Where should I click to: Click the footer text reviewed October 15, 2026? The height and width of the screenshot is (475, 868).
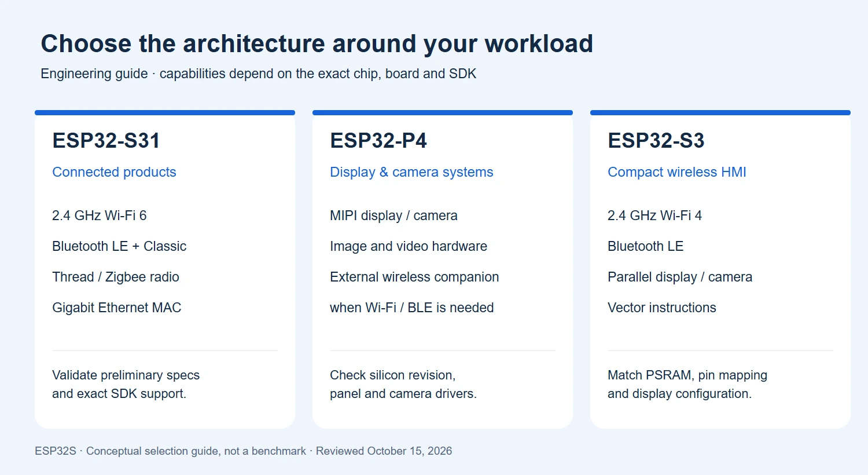pyautogui.click(x=244, y=451)
